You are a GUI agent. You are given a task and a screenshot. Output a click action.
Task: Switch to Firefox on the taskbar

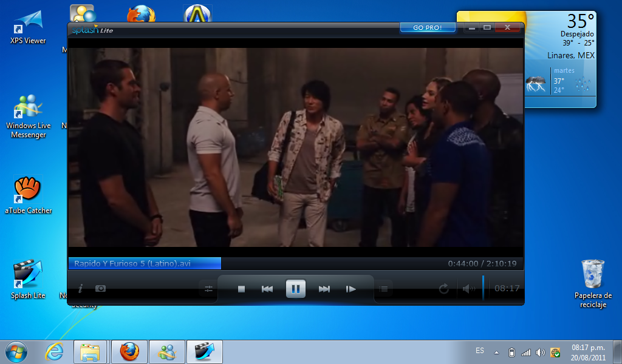tap(129, 352)
